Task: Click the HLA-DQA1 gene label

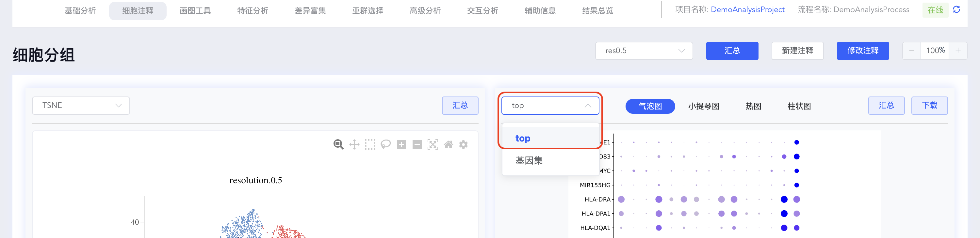Action: coord(595,228)
